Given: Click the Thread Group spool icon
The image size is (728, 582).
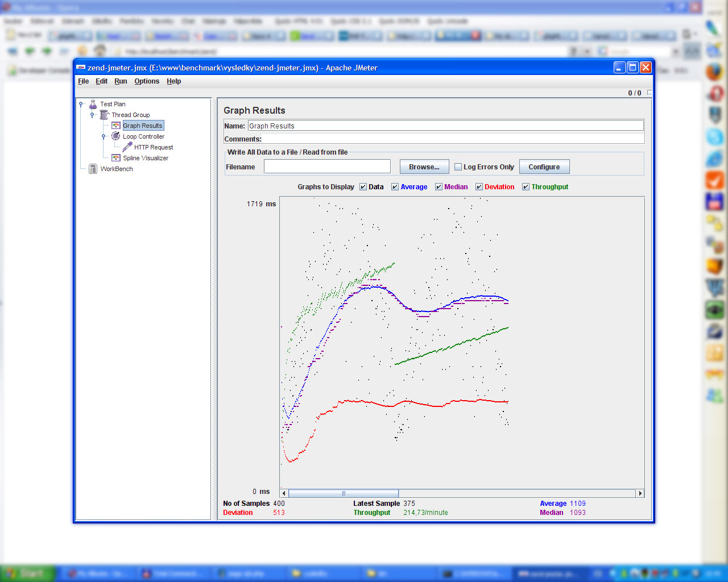Looking at the screenshot, I should coord(105,115).
